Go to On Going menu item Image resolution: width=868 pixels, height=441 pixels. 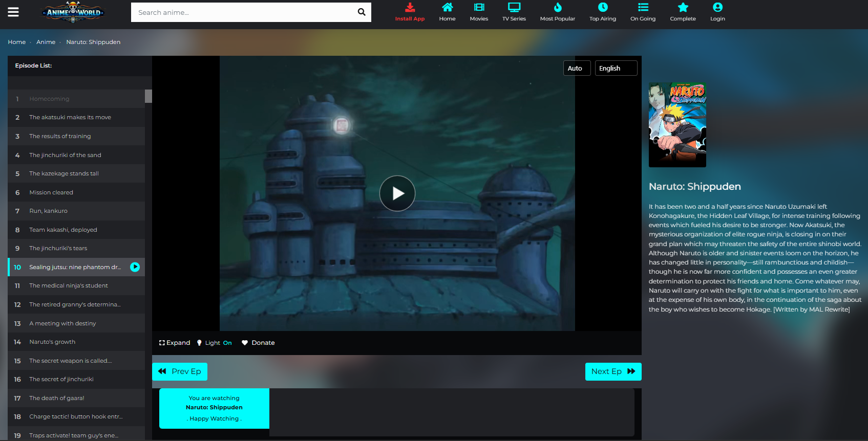[643, 12]
